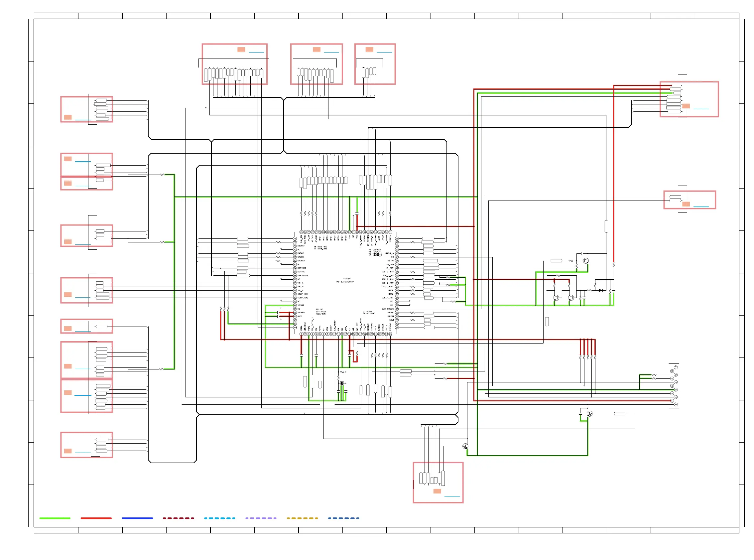The width and height of the screenshot is (754, 560).
Task: Click the crystal oscillator symbol below chip
Action: [342, 383]
